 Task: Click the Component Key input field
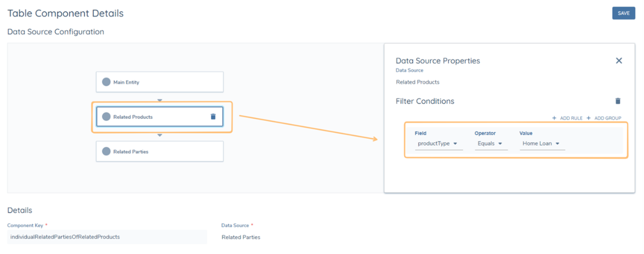tap(107, 237)
